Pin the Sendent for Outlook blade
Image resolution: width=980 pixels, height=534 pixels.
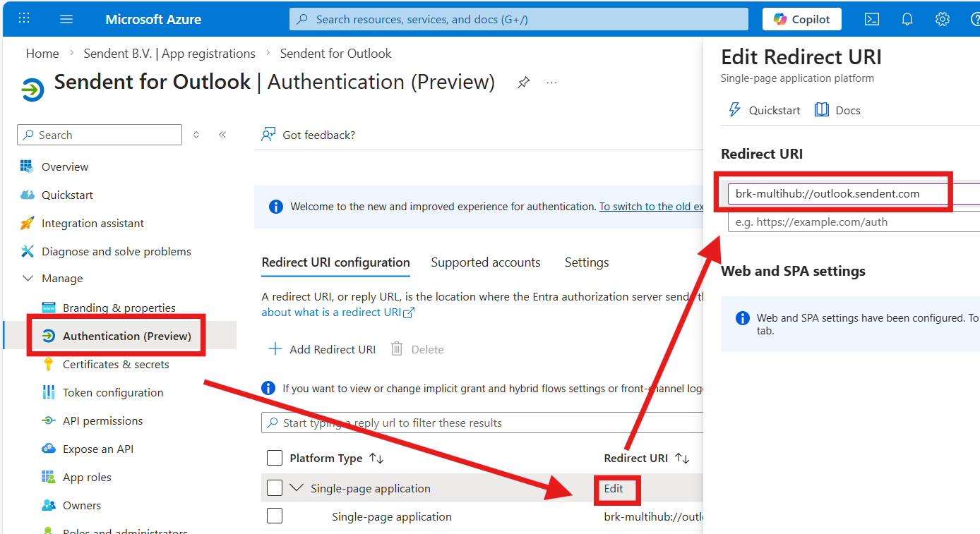coord(523,83)
